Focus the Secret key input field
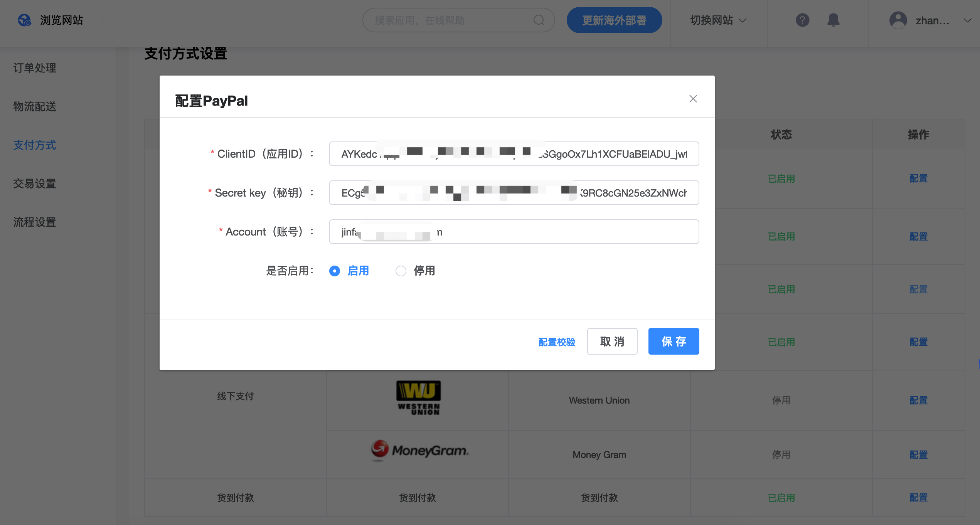980x525 pixels. (x=514, y=193)
